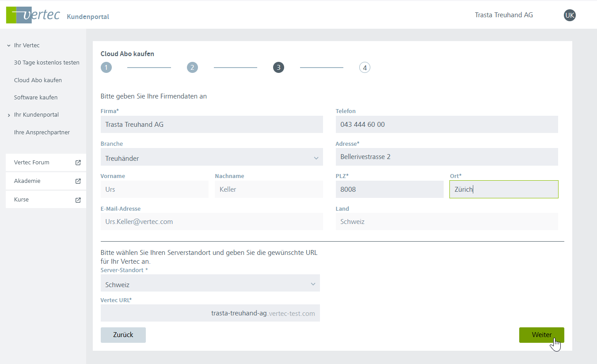The width and height of the screenshot is (597, 364).
Task: Go to step 2 circle in wizard
Action: tap(192, 68)
